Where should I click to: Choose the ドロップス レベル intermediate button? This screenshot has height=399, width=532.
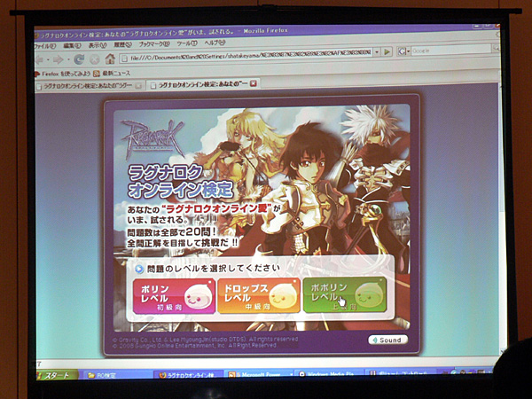pyautogui.click(x=259, y=295)
